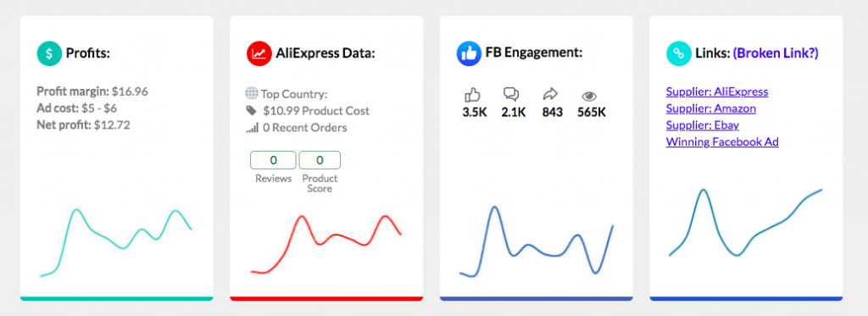The width and height of the screenshot is (868, 316).
Task: Report via the (Broken Link?) text
Action: pyautogui.click(x=776, y=53)
